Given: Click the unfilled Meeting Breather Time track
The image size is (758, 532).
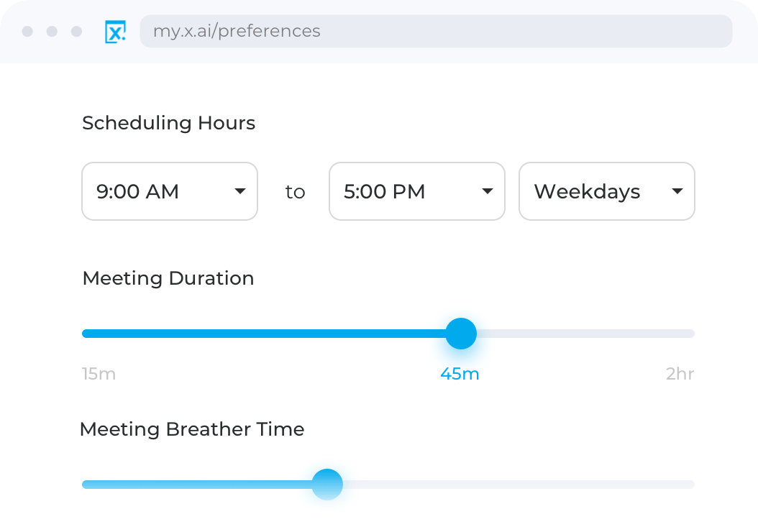Looking at the screenshot, I should tap(518, 485).
